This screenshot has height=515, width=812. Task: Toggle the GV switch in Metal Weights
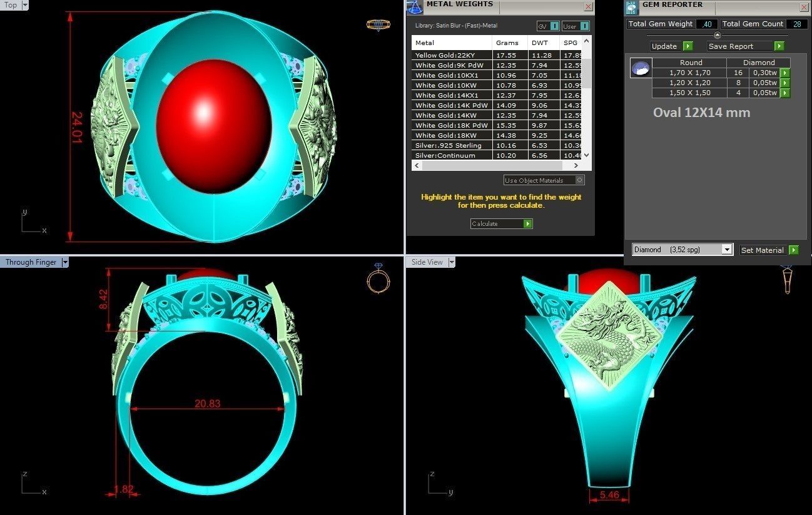tap(554, 26)
